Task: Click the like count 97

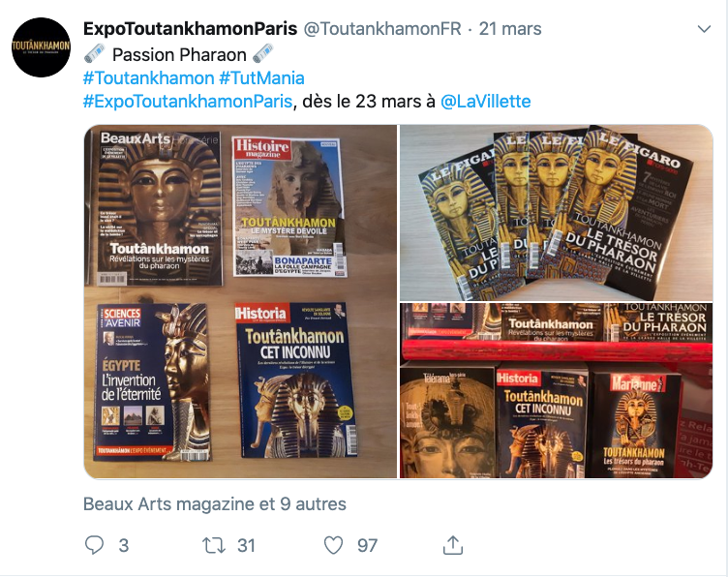Action: pyautogui.click(x=367, y=545)
